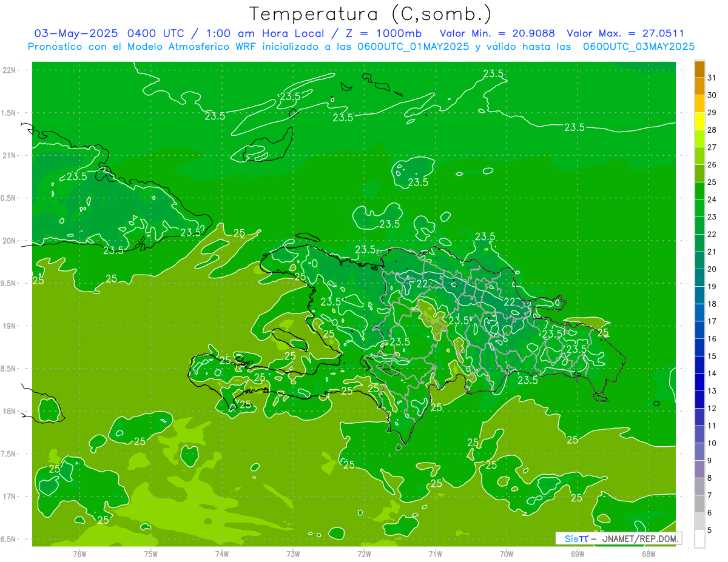
Task: Click the '17N' latitude axis label
Action: (x=10, y=497)
